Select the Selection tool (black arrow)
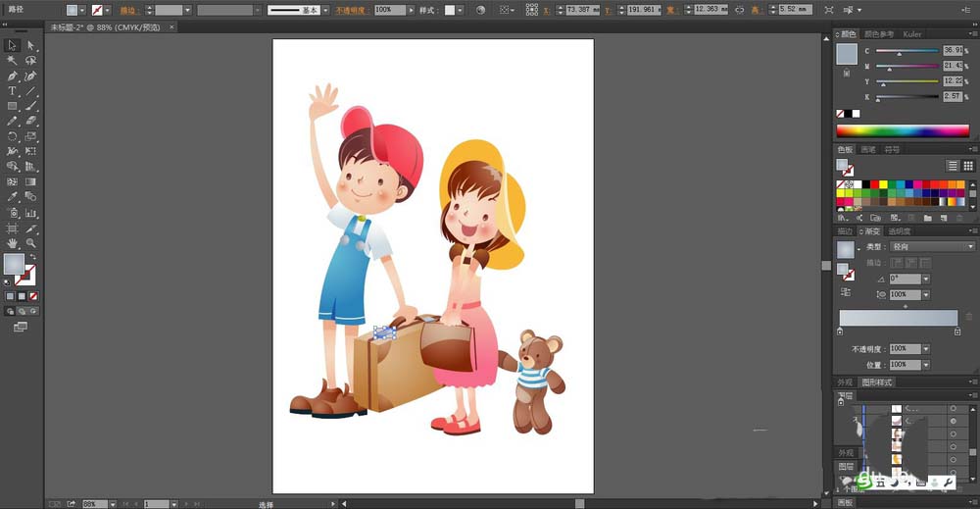980x509 pixels. point(12,45)
